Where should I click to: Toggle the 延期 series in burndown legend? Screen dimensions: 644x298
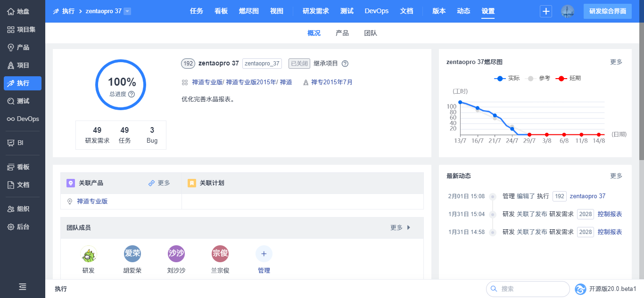[x=568, y=78]
